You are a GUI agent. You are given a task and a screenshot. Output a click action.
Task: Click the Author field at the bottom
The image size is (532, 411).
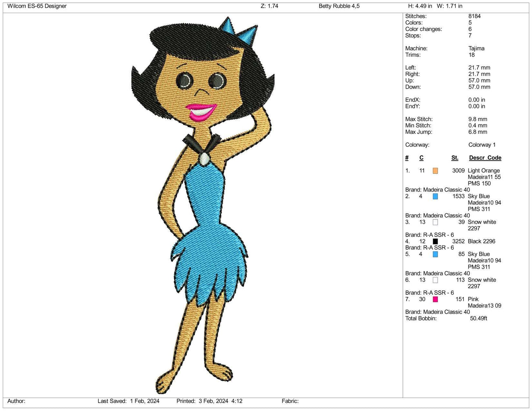[16, 401]
